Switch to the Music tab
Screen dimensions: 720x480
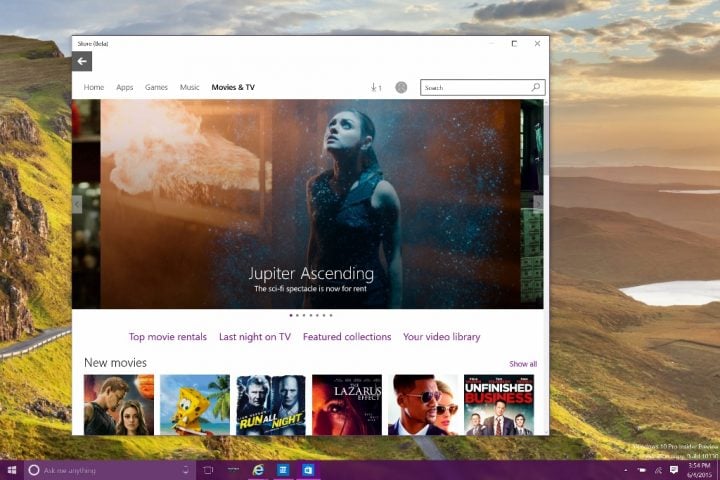click(x=190, y=87)
